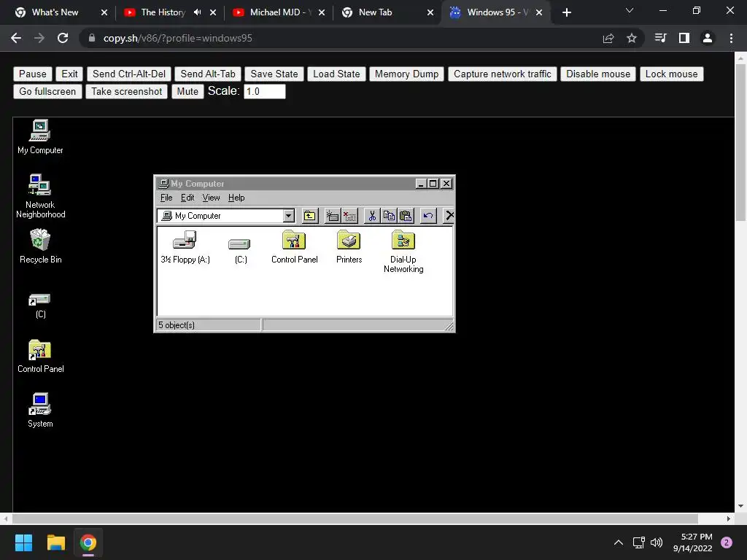Show hidden icons in the system tray
This screenshot has width=747, height=560.
619,542
